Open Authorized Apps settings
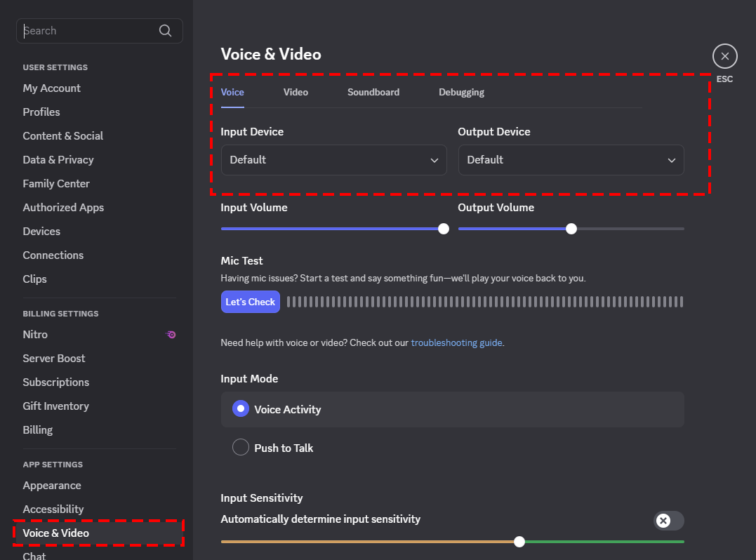The image size is (756, 560). point(63,207)
